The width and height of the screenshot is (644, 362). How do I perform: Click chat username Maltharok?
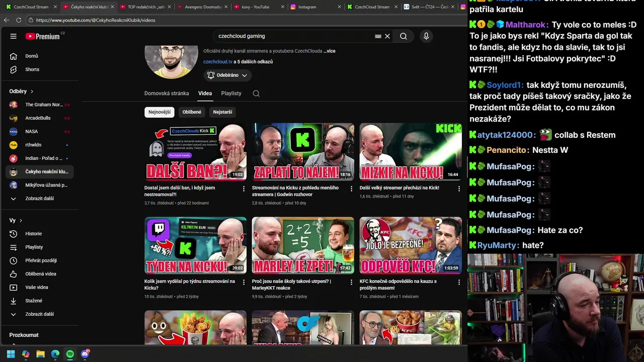click(526, 25)
